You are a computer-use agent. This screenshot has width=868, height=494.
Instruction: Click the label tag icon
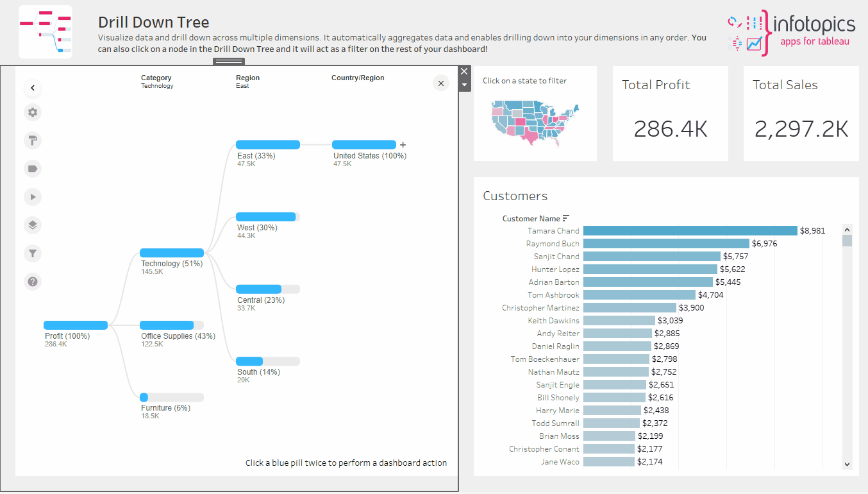[x=33, y=169]
